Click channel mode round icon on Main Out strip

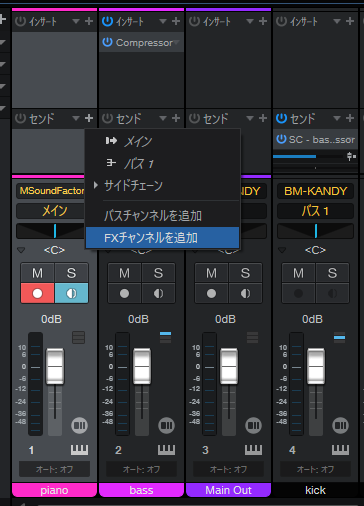pyautogui.click(x=253, y=425)
